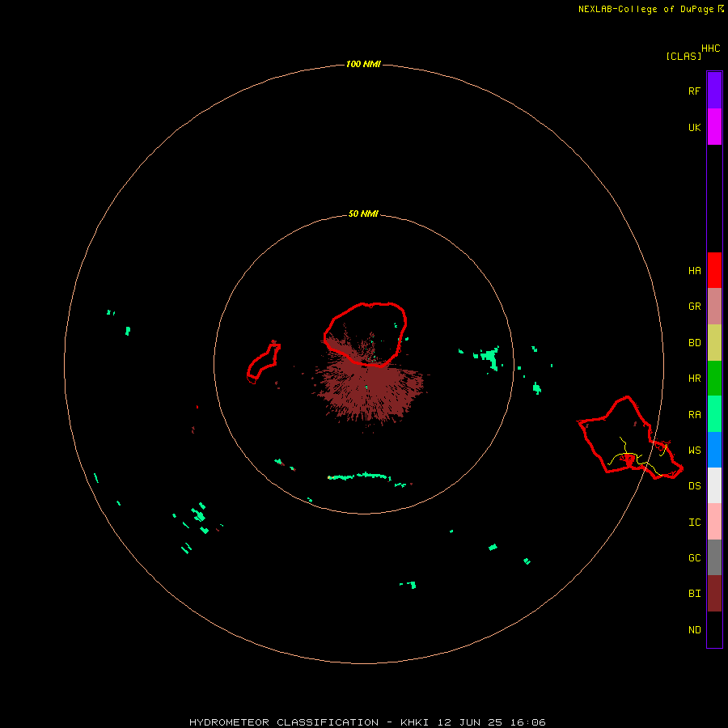
Task: Click the 50 NMI range ring label
Action: 363,214
